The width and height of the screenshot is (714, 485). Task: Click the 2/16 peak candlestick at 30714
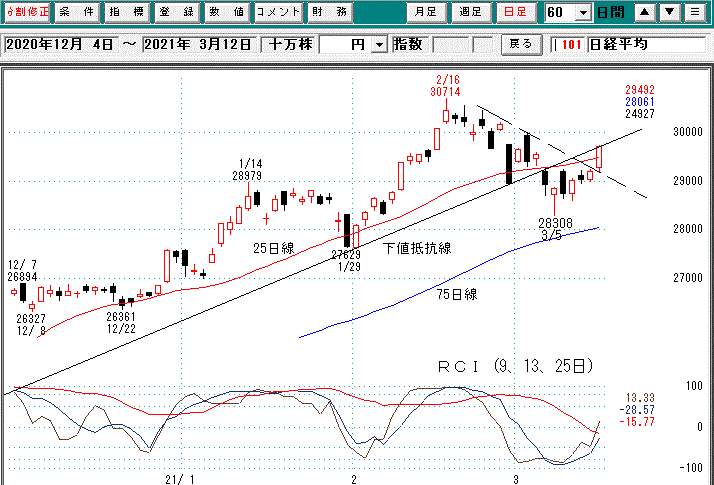coord(446,114)
